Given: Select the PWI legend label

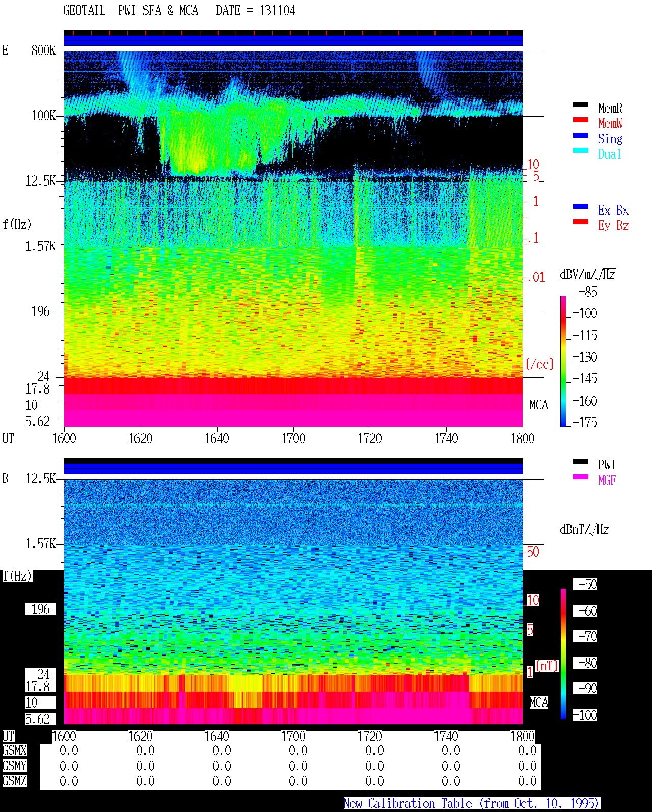Looking at the screenshot, I should [x=607, y=465].
